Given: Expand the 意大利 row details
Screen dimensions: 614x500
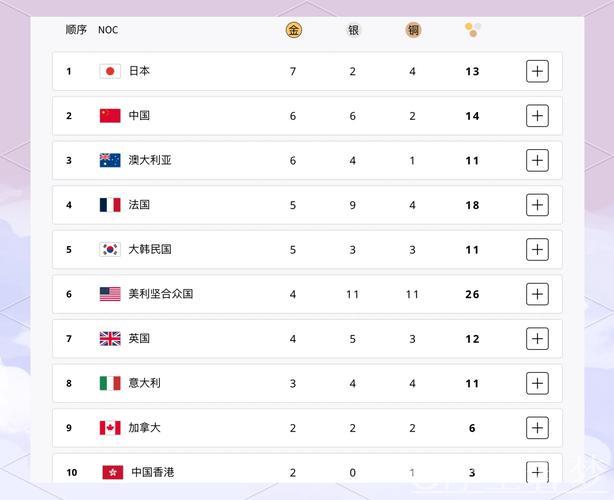Looking at the screenshot, I should point(537,383).
